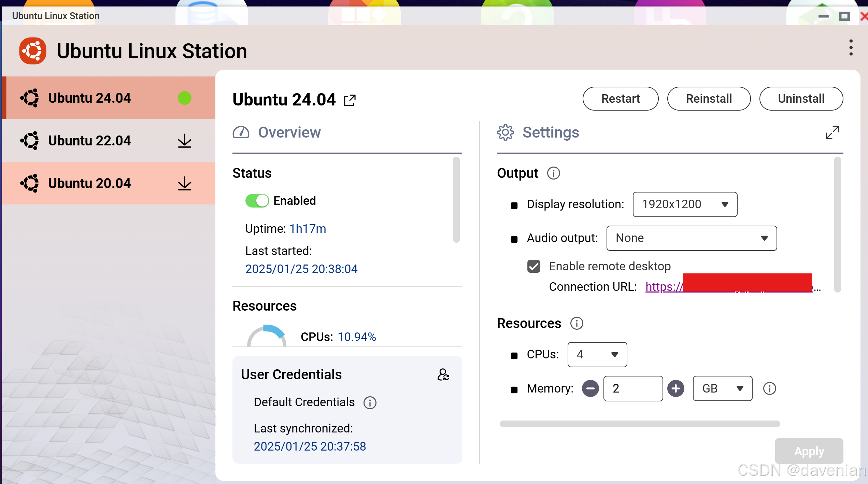
Task: Click the Ubuntu 22.04 download icon
Action: coord(185,141)
